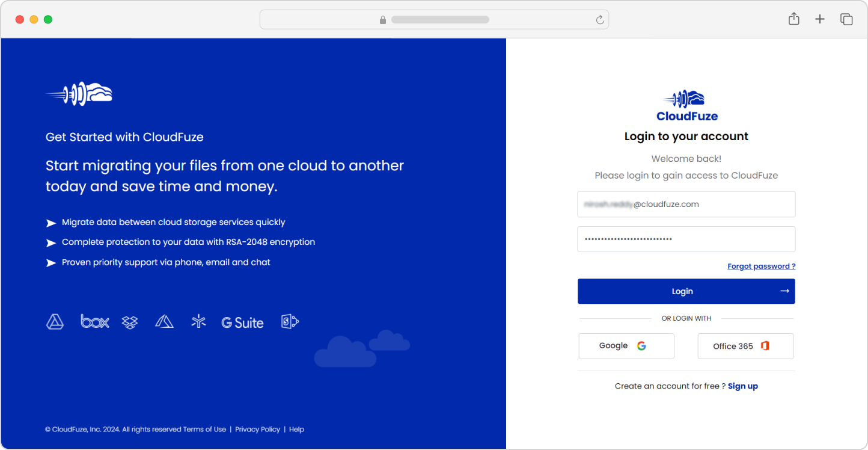Click the Share icon in browser toolbar
The width and height of the screenshot is (868, 450).
pos(793,19)
